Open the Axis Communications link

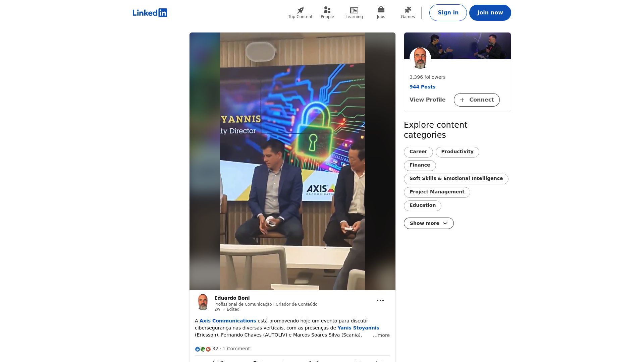click(227, 321)
